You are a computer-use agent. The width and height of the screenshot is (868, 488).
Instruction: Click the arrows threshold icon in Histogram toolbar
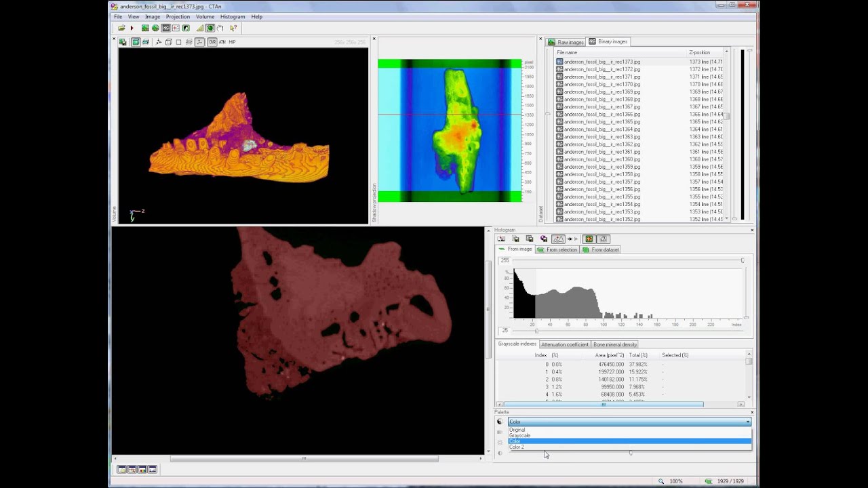[572, 239]
